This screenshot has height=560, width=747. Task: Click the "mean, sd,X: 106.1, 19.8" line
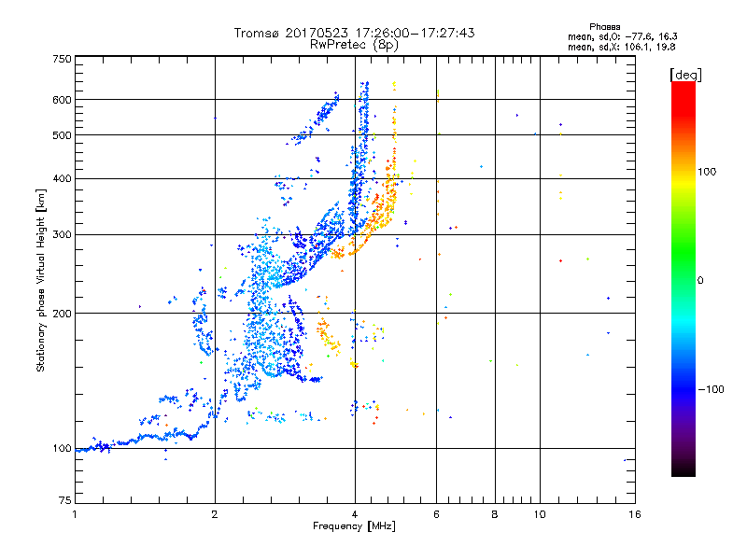tap(621, 47)
